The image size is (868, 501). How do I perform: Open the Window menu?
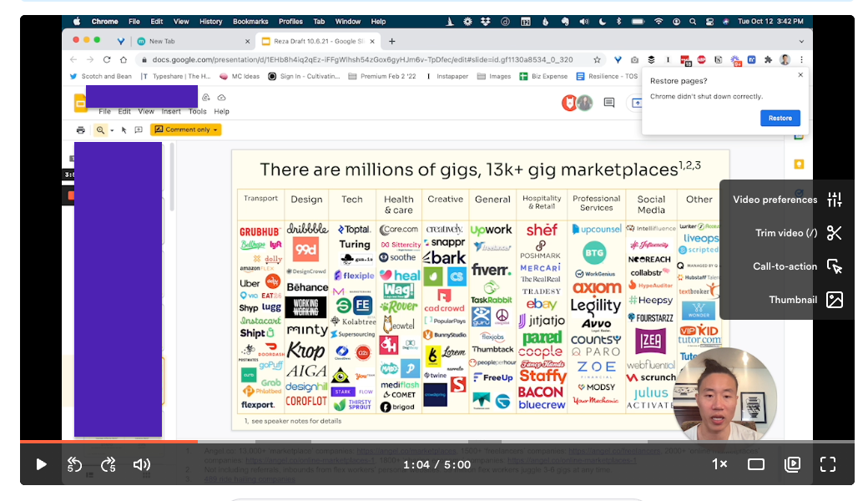point(348,22)
